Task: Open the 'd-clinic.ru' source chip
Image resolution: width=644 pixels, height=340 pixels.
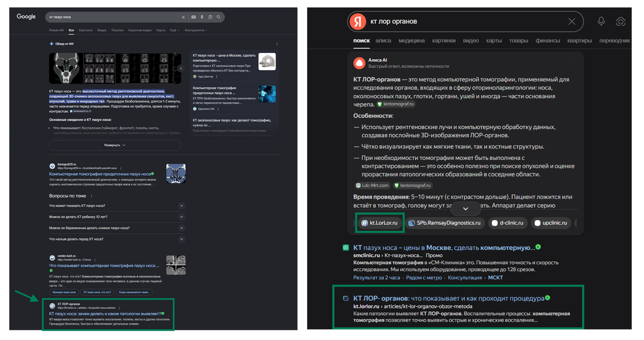Action: pyautogui.click(x=508, y=223)
